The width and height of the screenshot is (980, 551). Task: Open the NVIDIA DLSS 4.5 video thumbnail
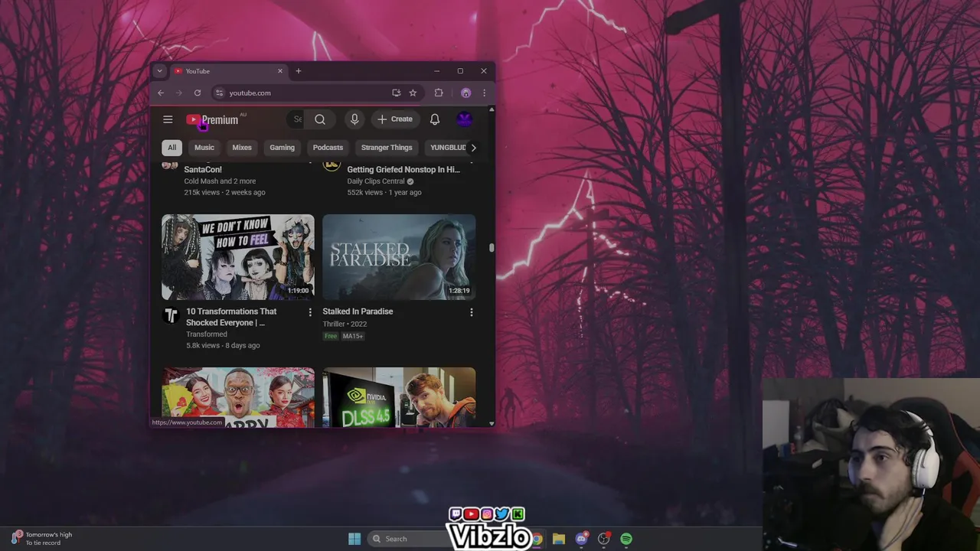tap(399, 397)
